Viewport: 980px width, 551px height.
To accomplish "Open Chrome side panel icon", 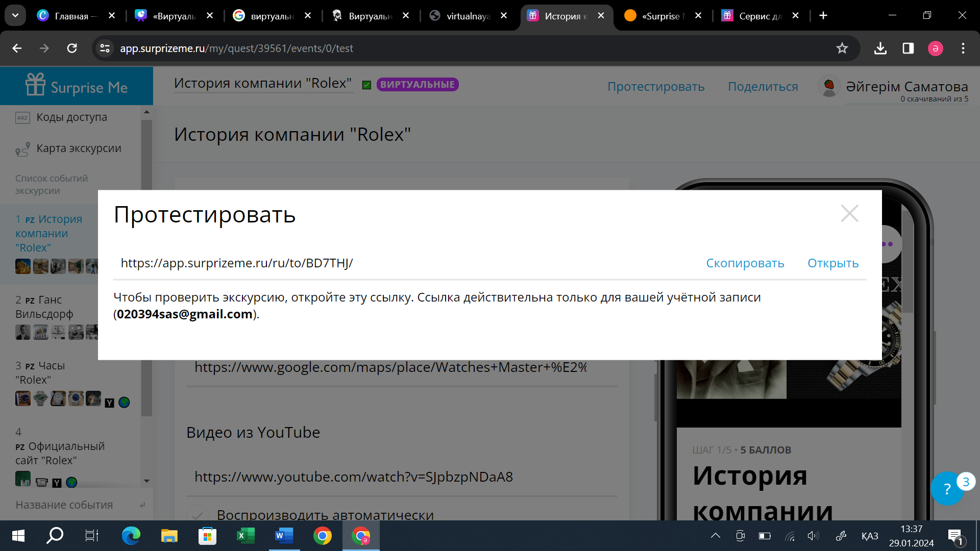I will [908, 48].
